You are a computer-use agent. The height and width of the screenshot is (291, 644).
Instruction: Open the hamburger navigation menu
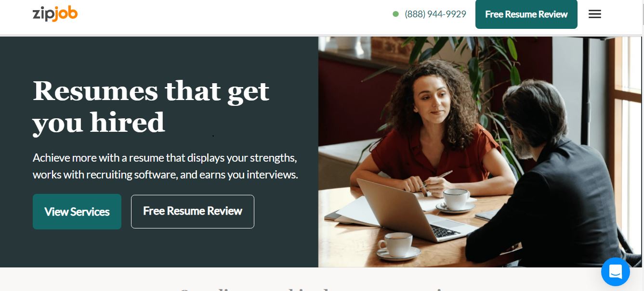[x=595, y=14]
